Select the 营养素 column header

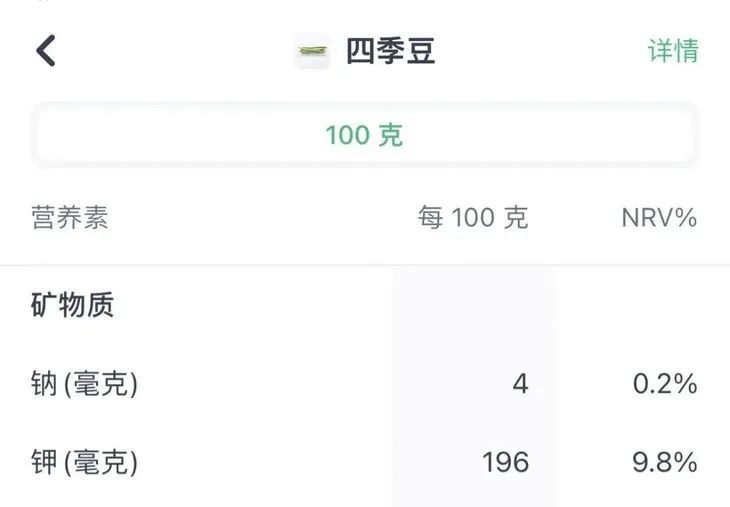click(70, 218)
